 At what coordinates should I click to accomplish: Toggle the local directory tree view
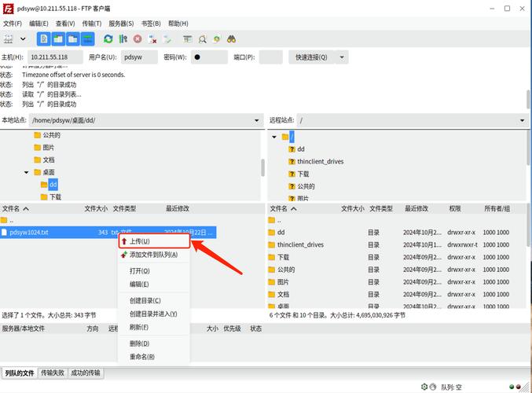(x=57, y=39)
